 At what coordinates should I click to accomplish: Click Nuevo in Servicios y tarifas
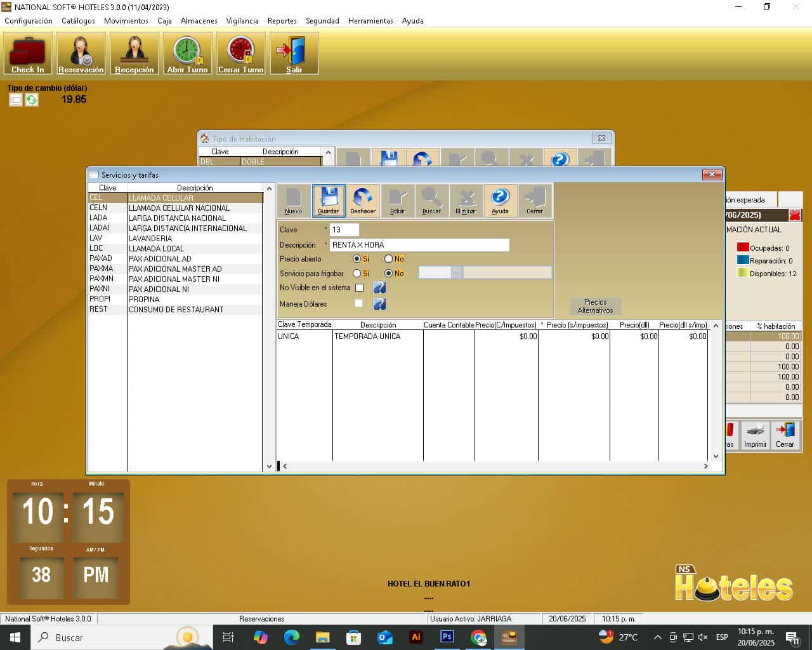pyautogui.click(x=294, y=201)
